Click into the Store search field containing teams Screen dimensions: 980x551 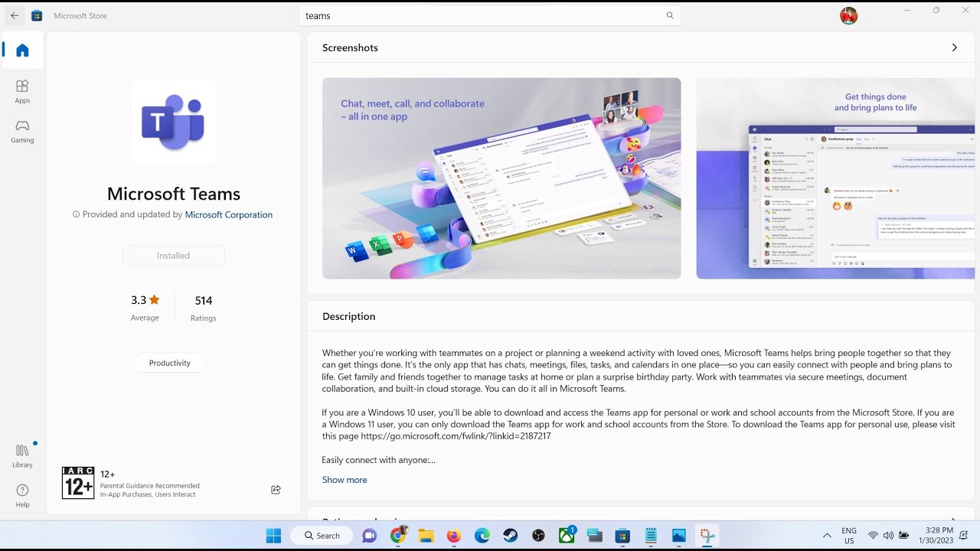490,15
